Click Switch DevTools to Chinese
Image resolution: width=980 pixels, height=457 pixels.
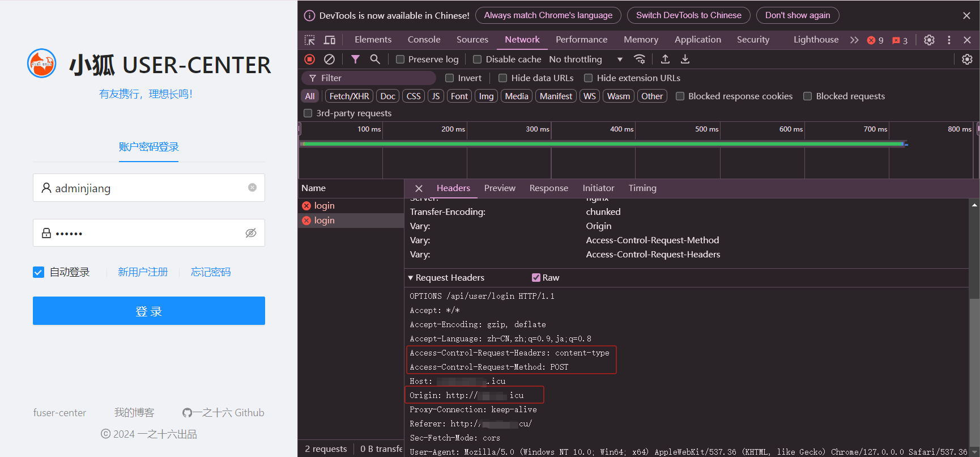[688, 15]
